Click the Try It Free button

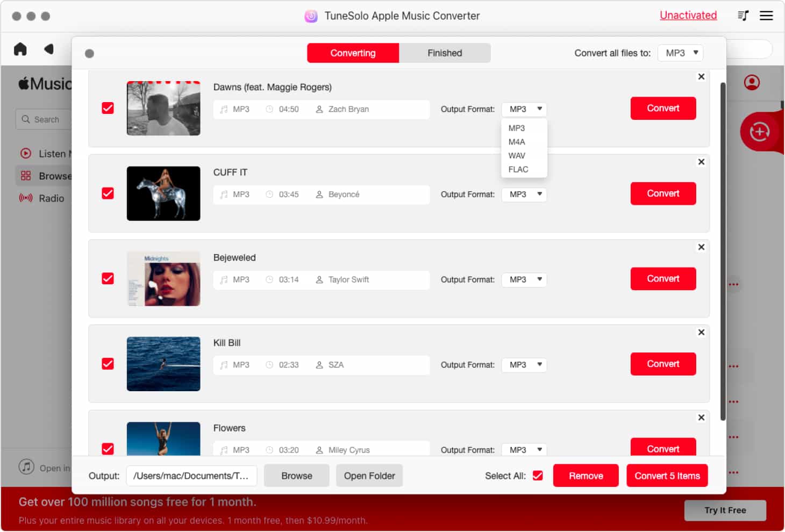(x=725, y=510)
